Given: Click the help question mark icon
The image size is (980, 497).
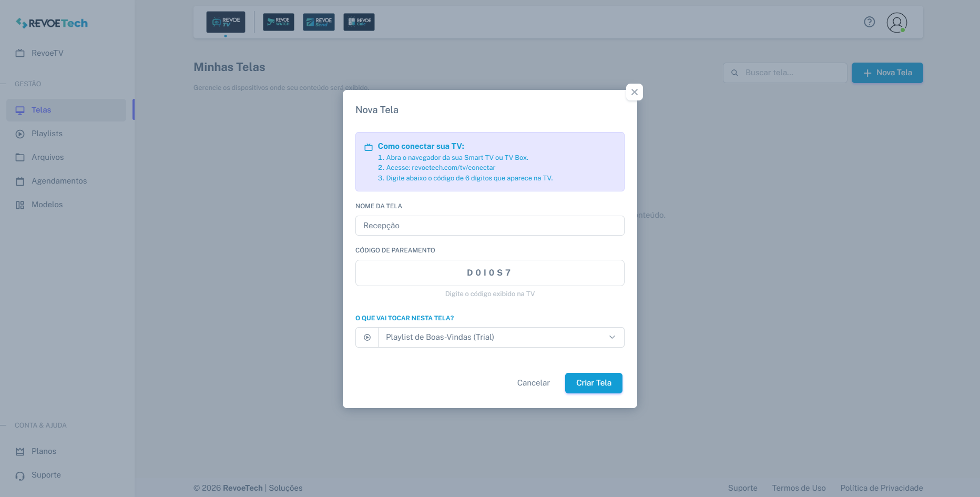Looking at the screenshot, I should pos(870,22).
